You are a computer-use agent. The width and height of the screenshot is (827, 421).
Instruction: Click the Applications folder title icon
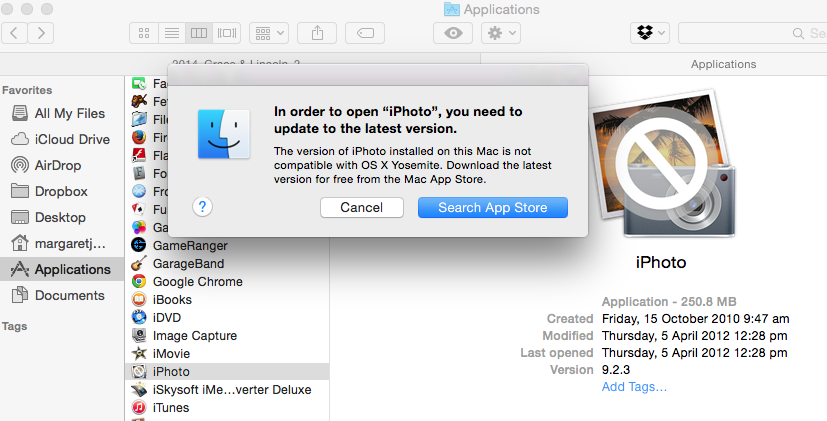(x=451, y=9)
